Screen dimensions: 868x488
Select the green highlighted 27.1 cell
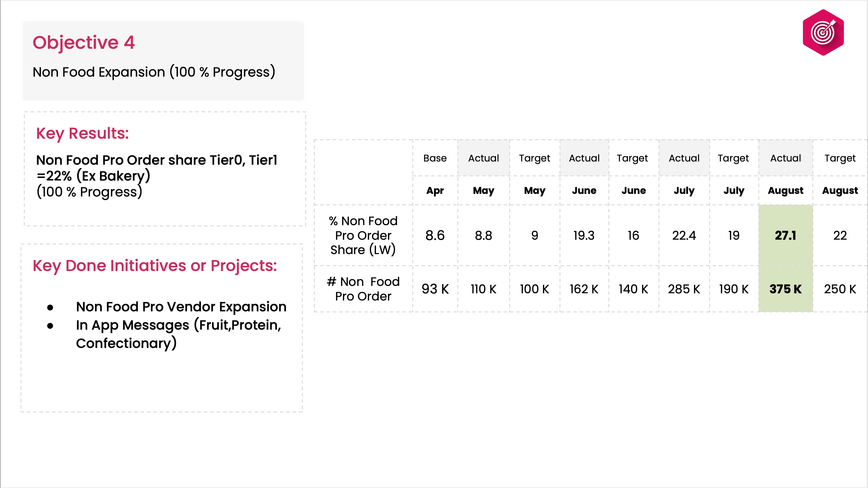[x=785, y=236]
